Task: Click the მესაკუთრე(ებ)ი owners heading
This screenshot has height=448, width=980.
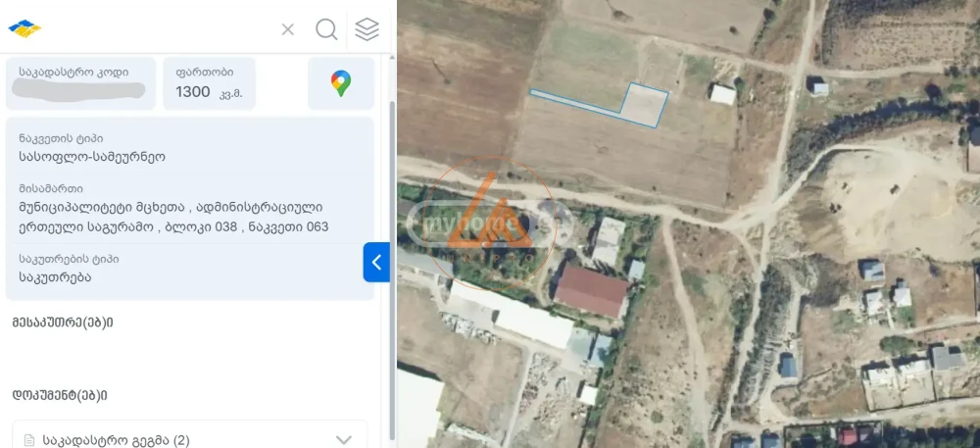Action: point(63,323)
